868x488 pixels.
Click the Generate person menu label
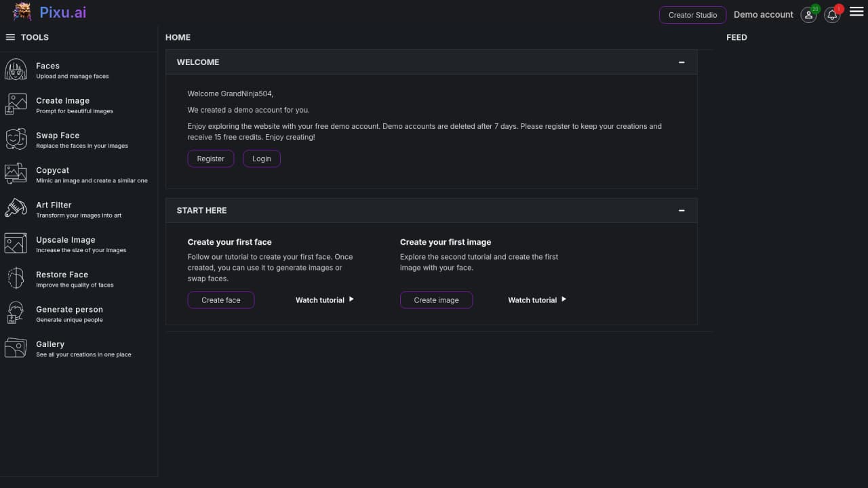click(70, 309)
